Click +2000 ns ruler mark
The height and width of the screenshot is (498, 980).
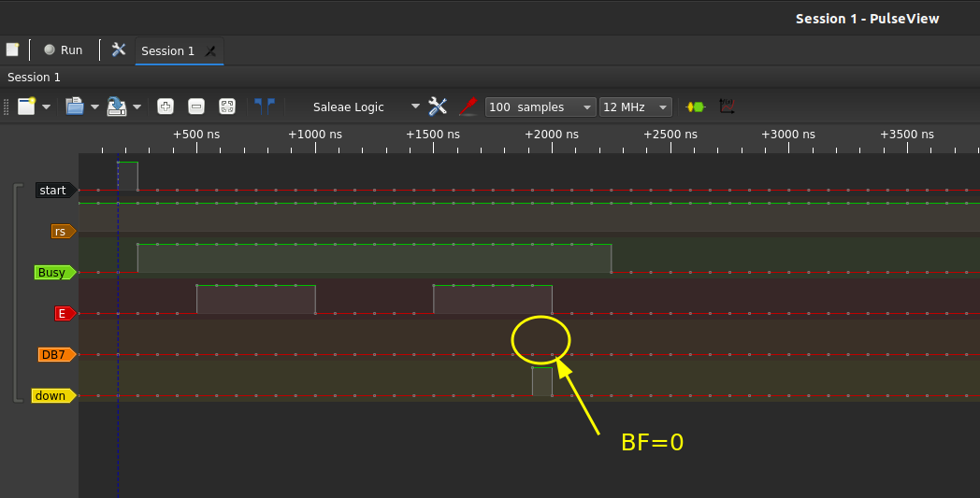click(x=552, y=135)
